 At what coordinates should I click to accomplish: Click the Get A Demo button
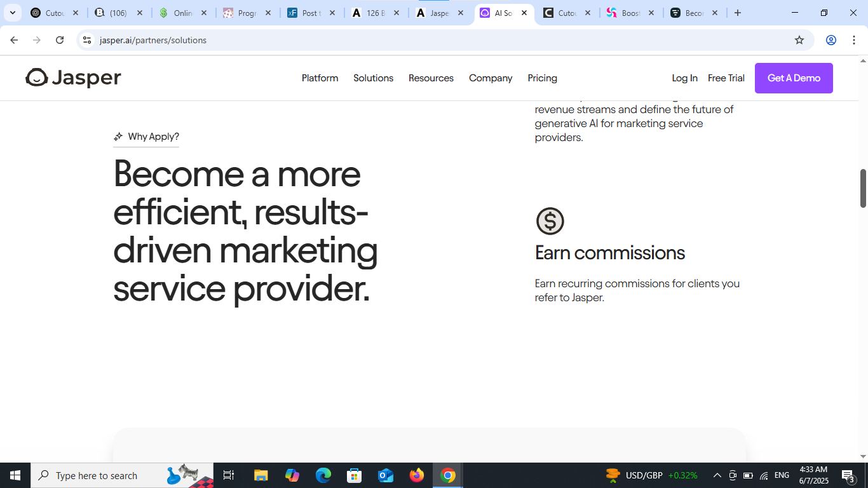[x=794, y=78]
